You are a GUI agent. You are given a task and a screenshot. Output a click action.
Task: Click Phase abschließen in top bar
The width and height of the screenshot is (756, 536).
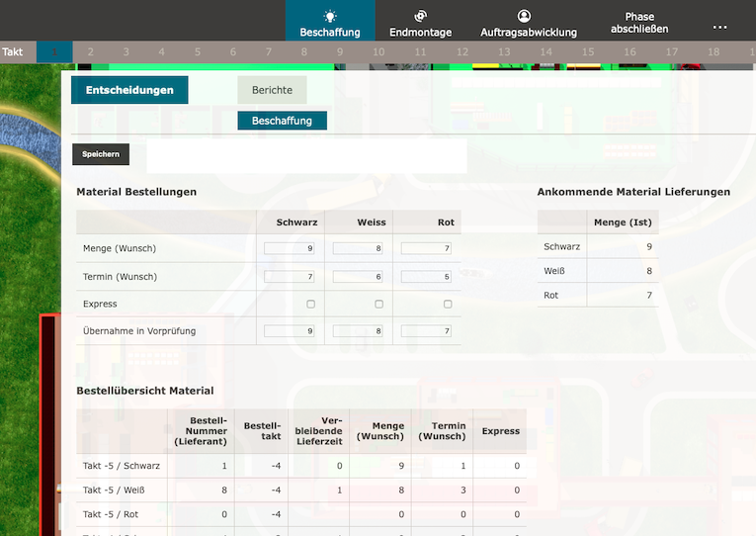[639, 24]
